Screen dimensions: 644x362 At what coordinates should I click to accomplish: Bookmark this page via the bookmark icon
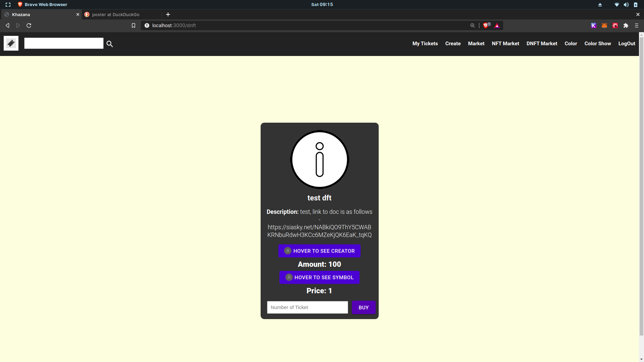tap(133, 25)
